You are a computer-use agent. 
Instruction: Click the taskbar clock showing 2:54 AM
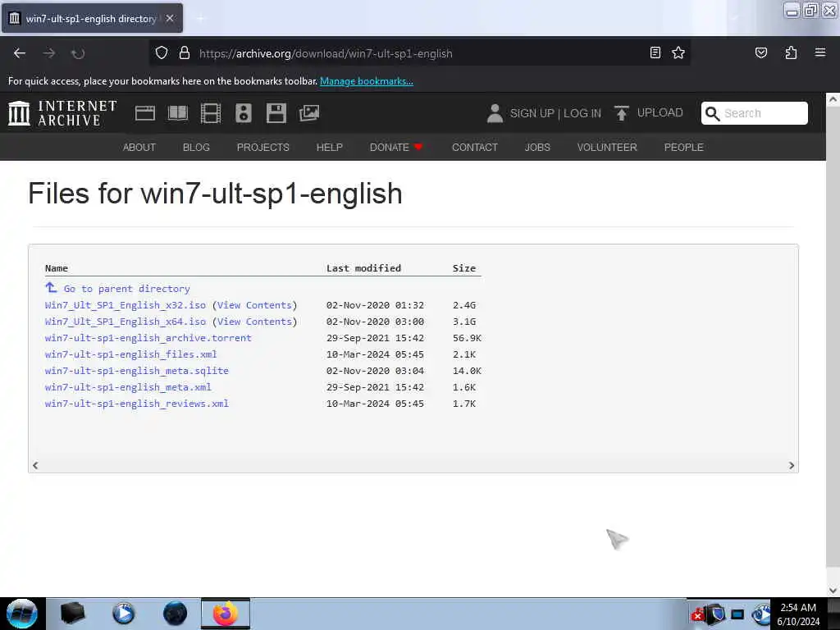point(798,614)
